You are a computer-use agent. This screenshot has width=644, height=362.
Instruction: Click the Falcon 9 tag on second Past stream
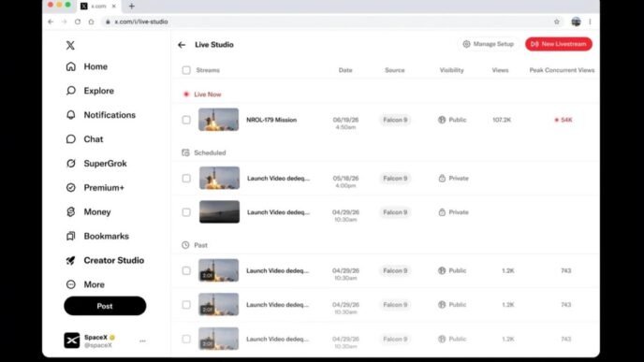tap(395, 305)
